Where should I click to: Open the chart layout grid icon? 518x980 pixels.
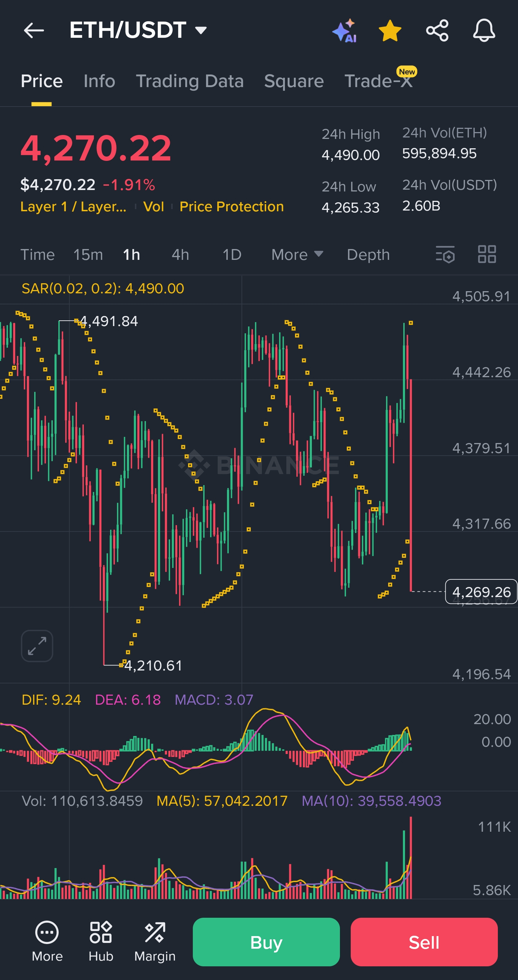coord(487,254)
